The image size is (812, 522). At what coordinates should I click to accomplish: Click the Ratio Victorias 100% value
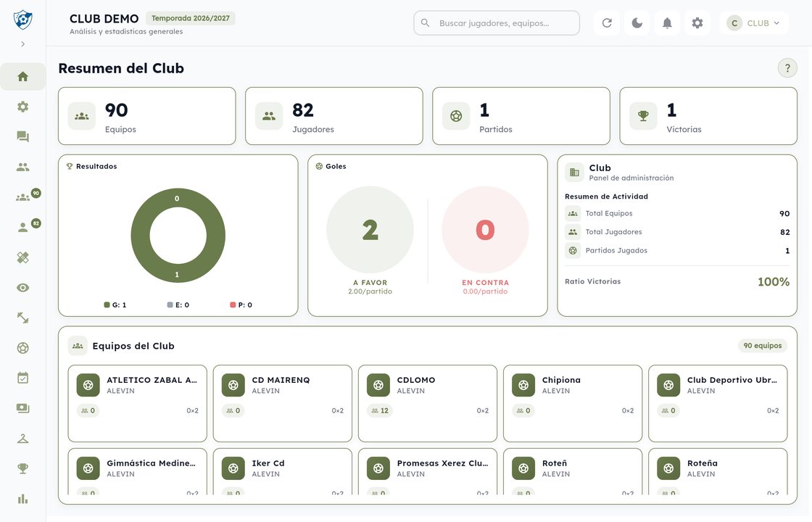pos(774,282)
